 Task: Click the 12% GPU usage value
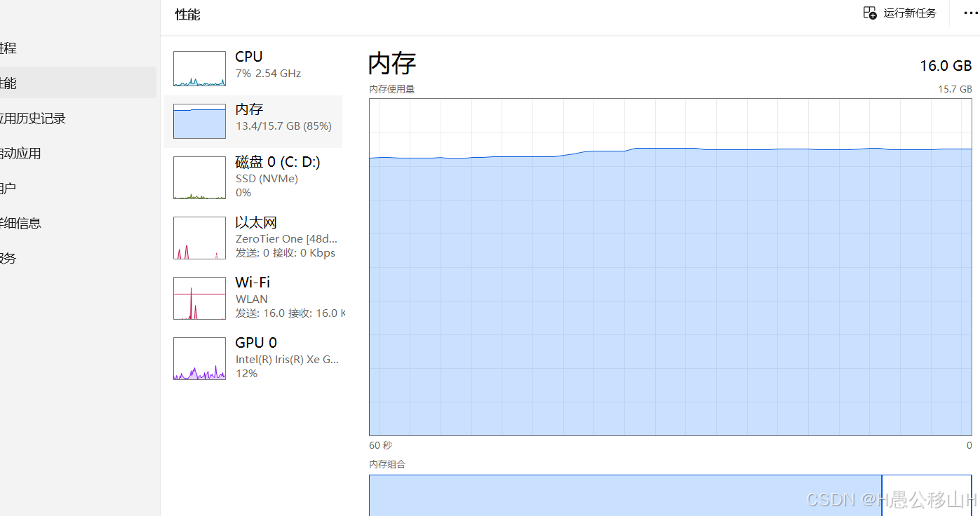click(246, 374)
